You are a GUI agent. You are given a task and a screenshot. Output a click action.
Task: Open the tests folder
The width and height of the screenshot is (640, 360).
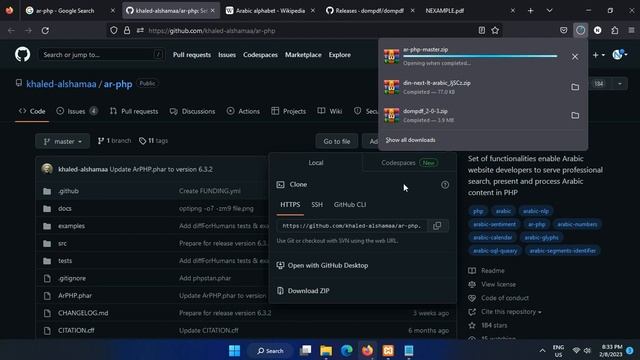pyautogui.click(x=65, y=261)
